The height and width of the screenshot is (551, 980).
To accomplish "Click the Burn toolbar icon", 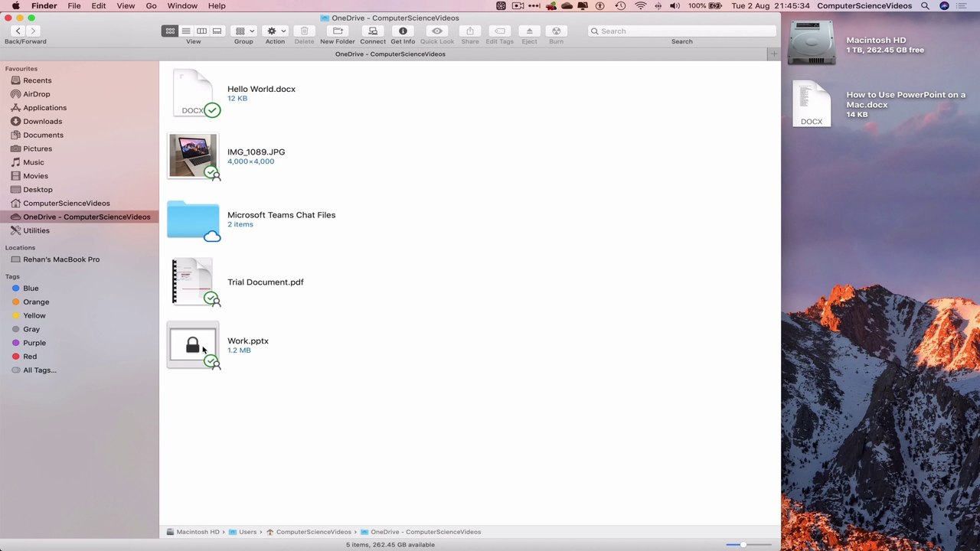I will (556, 31).
